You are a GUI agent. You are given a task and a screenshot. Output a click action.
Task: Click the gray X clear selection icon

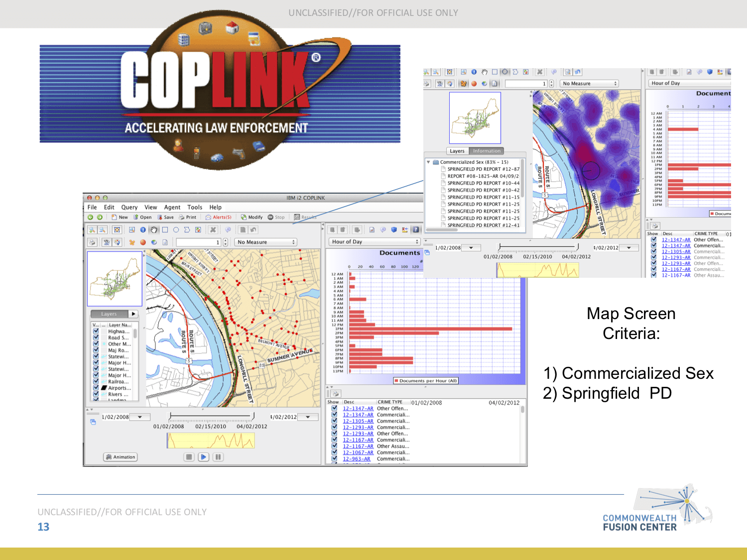point(213,229)
